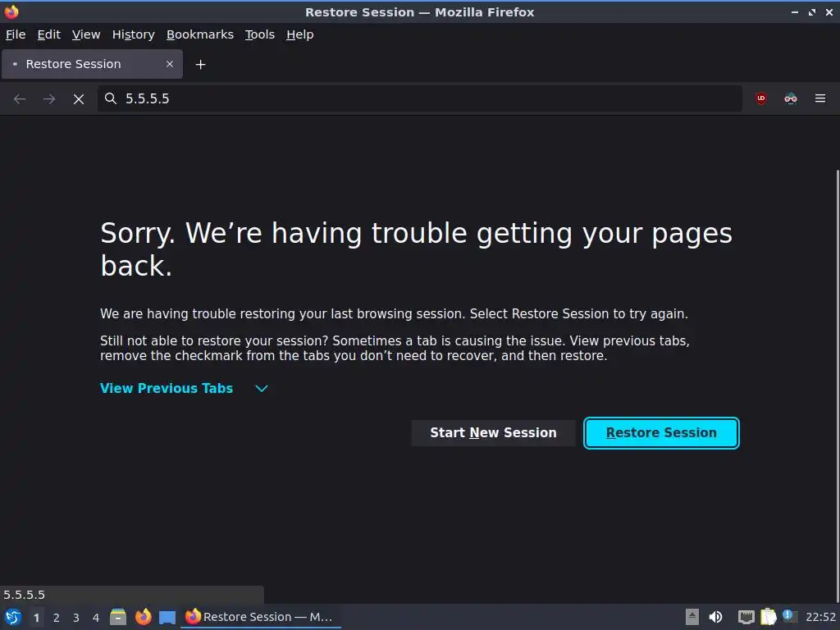Go forward to the next page
This screenshot has height=630, width=840.
pyautogui.click(x=49, y=99)
